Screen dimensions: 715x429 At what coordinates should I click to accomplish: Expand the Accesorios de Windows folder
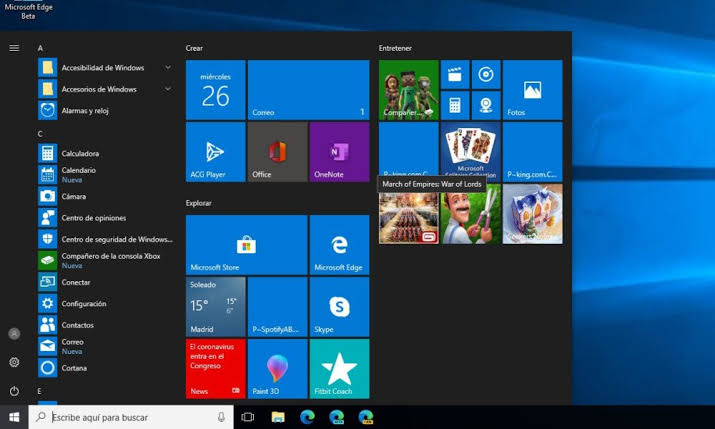99,89
